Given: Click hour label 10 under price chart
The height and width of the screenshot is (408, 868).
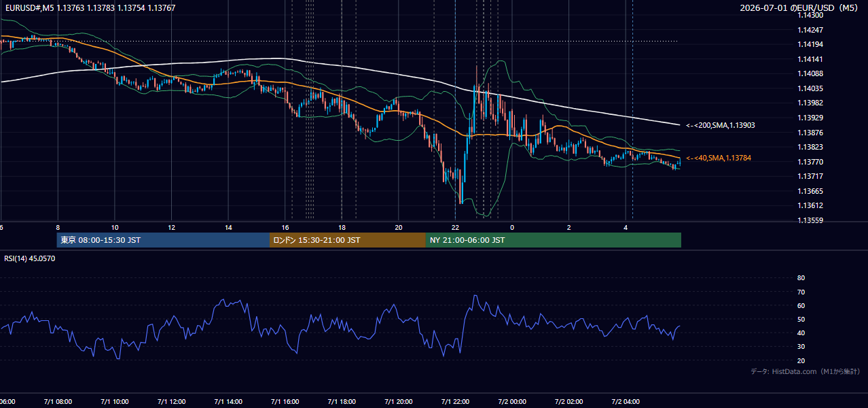Looking at the screenshot, I should (115, 228).
